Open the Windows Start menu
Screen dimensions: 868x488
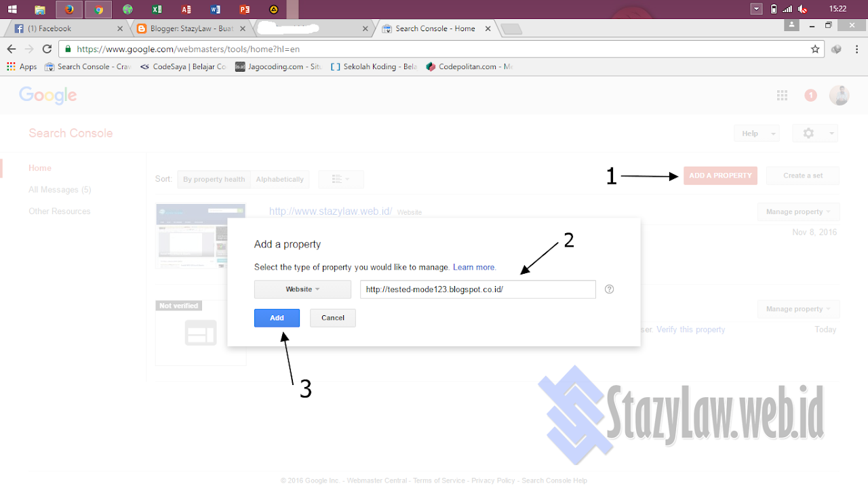[x=12, y=9]
